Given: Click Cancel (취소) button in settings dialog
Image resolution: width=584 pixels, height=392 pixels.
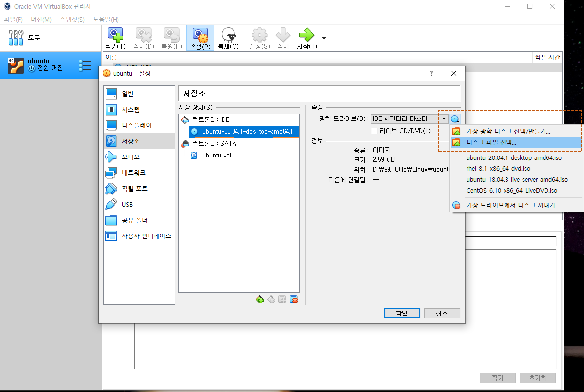Looking at the screenshot, I should pos(442,313).
